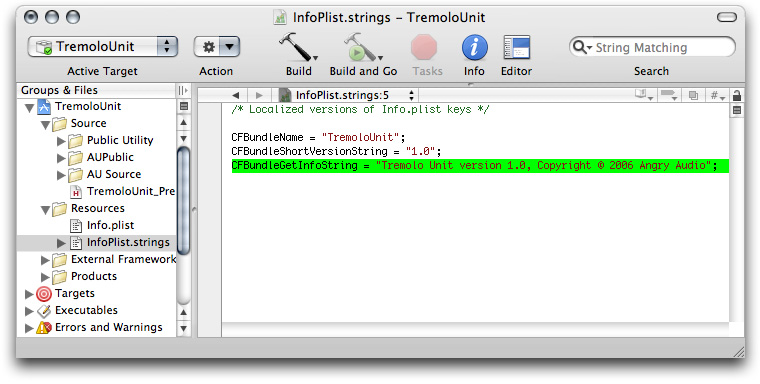Go back with the left history arrow
The image size is (760, 384).
[236, 95]
